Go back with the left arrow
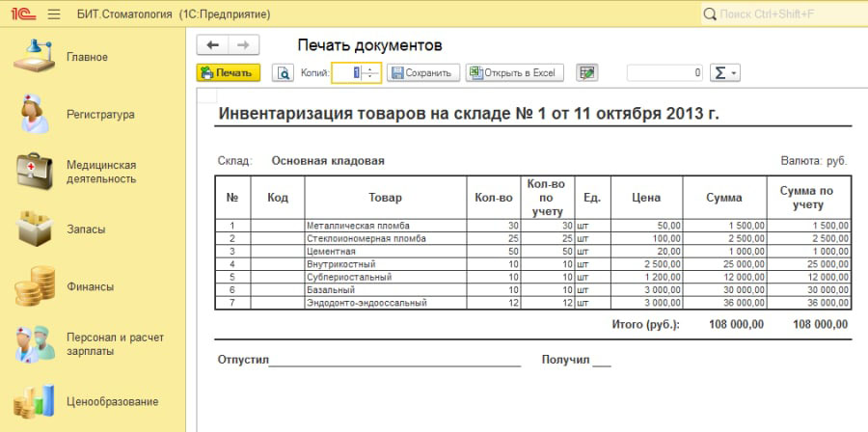The image size is (868, 432). [x=212, y=45]
